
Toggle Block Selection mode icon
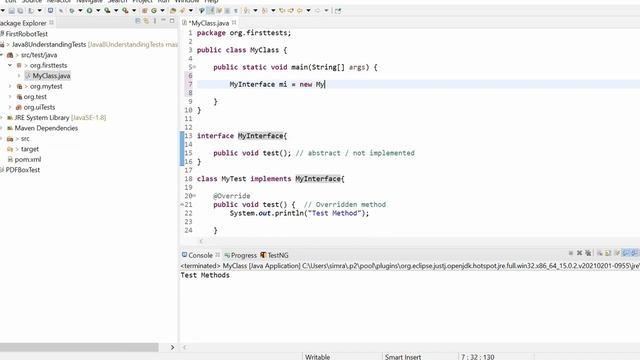point(227,11)
